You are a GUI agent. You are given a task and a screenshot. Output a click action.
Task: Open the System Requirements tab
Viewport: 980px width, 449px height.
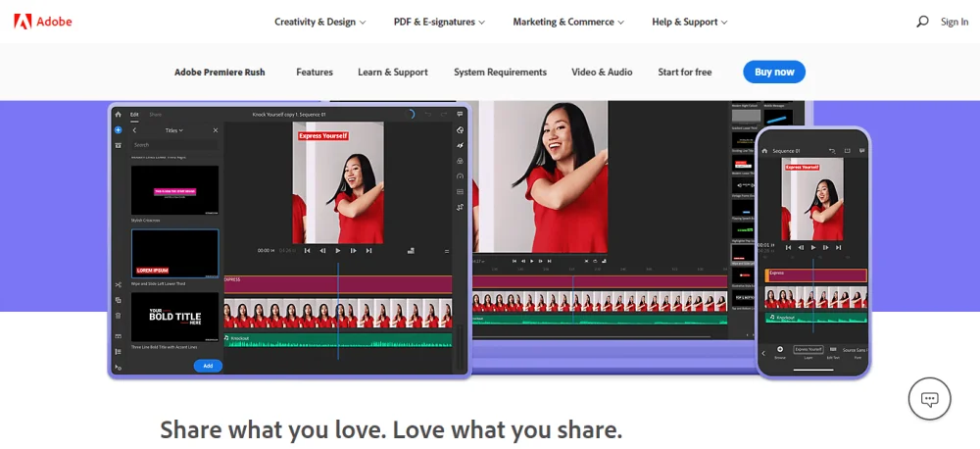click(500, 73)
